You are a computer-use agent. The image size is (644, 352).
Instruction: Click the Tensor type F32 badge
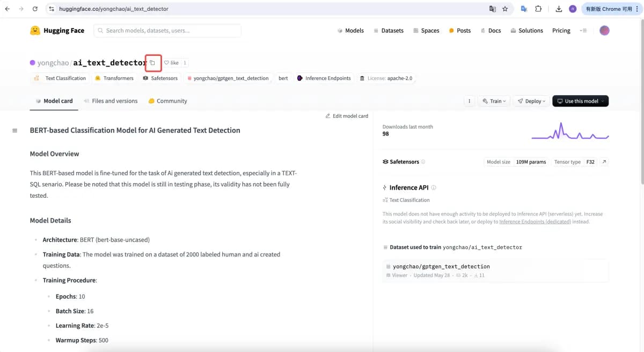click(574, 162)
